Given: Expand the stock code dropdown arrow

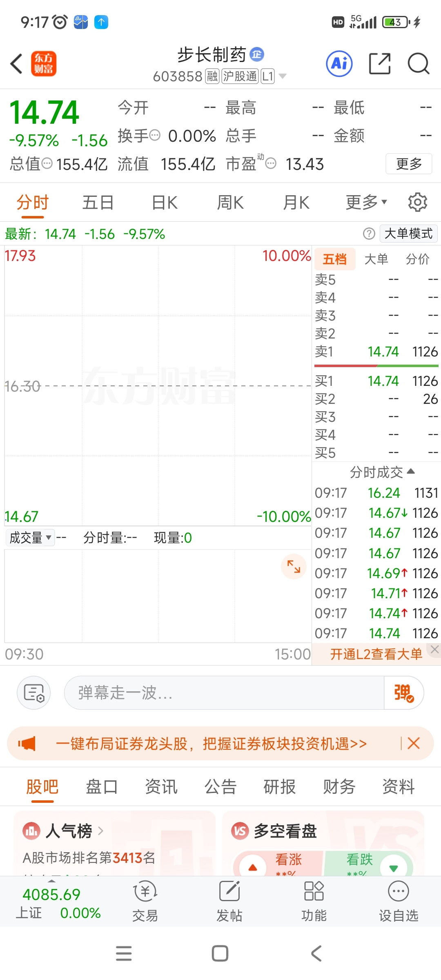Looking at the screenshot, I should (x=282, y=76).
